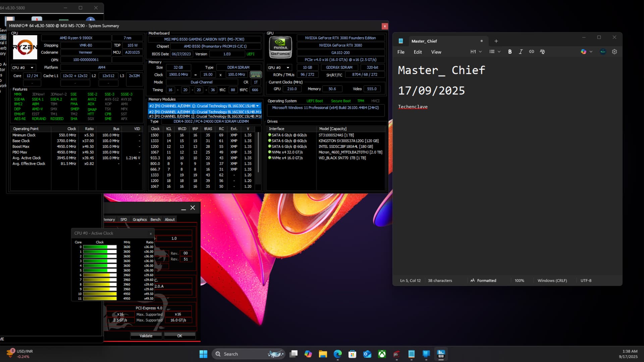The width and height of the screenshot is (644, 362).
Task: Open the H1 heading style dropdown
Action: tap(476, 52)
